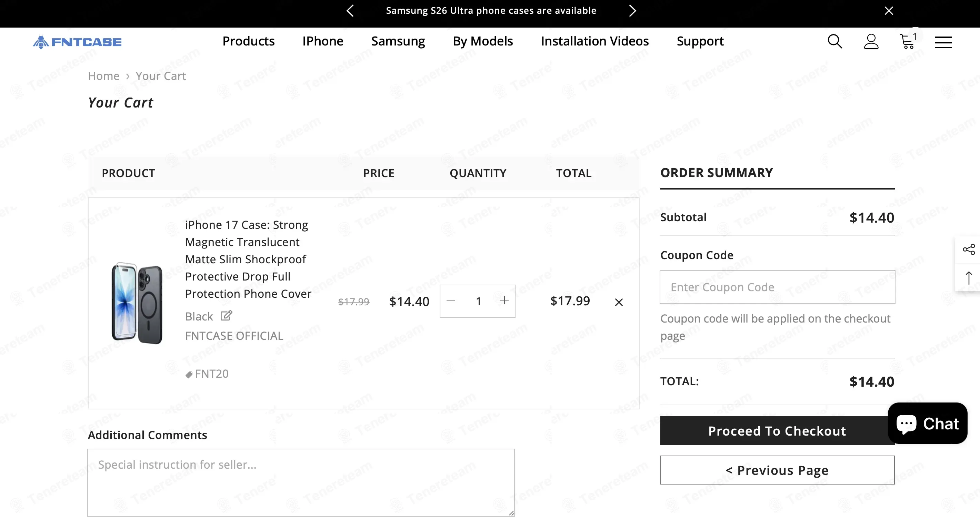Show next announcement with right arrow
980x530 pixels.
point(632,11)
